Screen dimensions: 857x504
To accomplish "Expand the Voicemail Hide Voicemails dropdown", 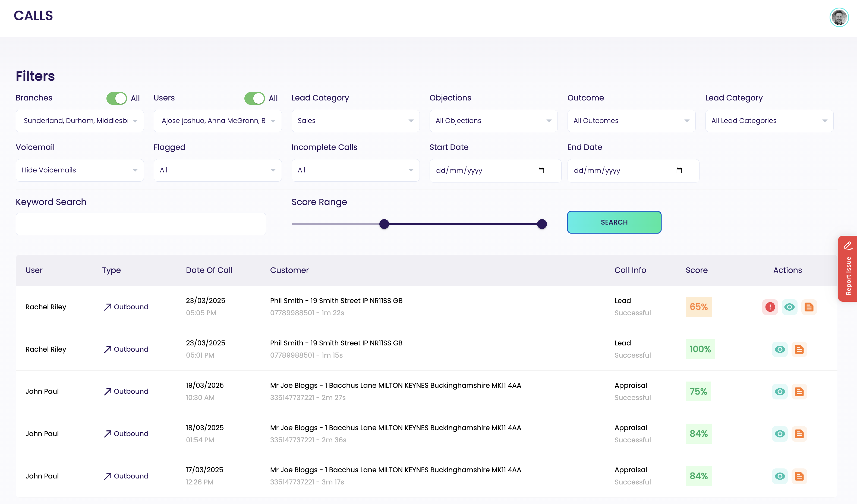I will tap(80, 170).
